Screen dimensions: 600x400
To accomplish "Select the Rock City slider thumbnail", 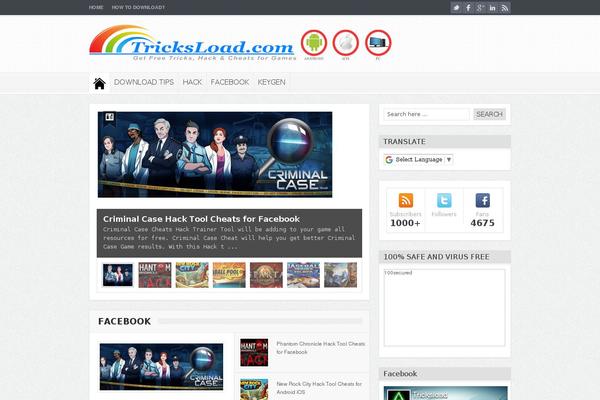I will (x=192, y=275).
